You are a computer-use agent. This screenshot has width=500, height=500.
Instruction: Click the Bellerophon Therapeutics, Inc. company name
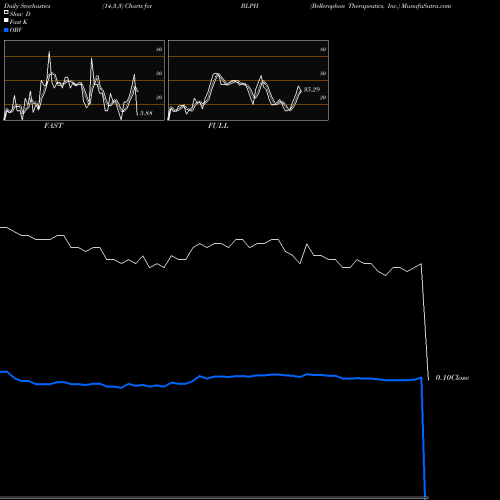point(355,6)
